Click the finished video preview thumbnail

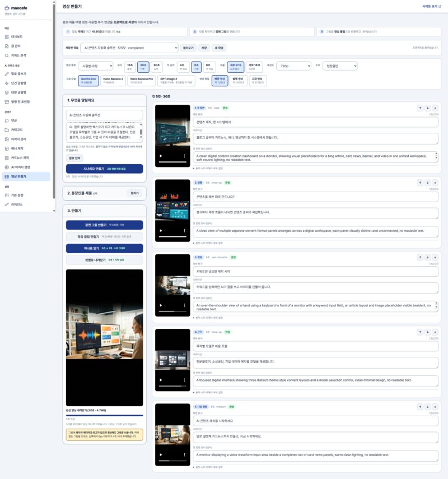point(105,338)
